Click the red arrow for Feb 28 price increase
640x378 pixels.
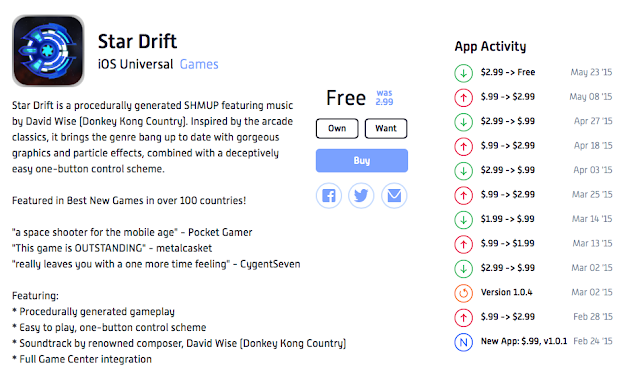pyautogui.click(x=463, y=318)
